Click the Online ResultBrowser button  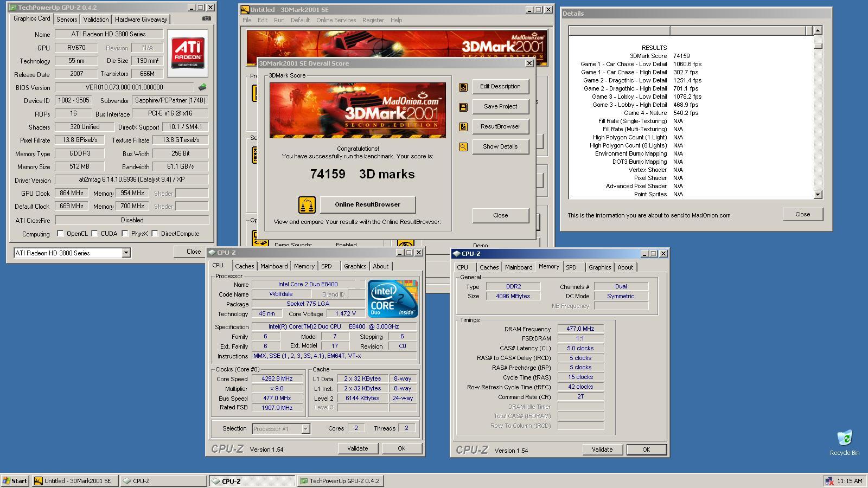[368, 205]
